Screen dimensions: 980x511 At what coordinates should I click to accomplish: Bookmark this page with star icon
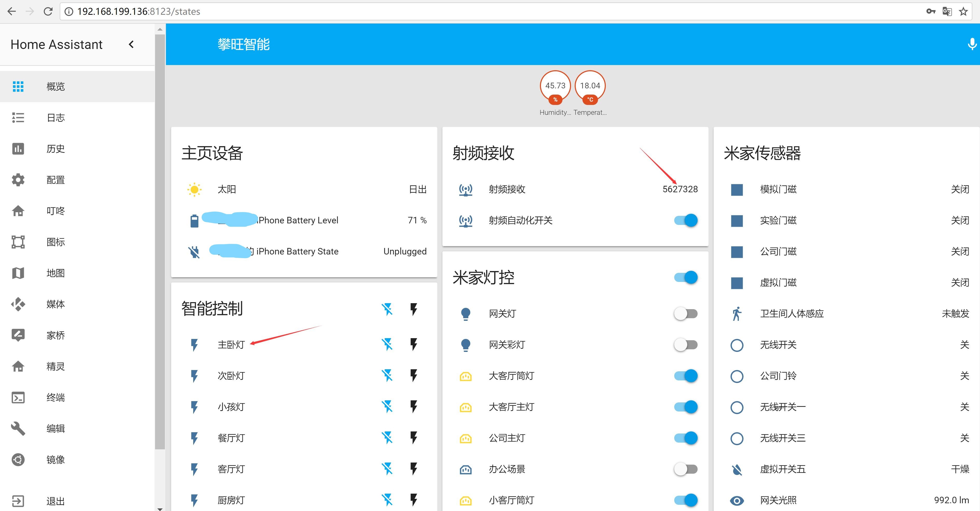(x=963, y=11)
